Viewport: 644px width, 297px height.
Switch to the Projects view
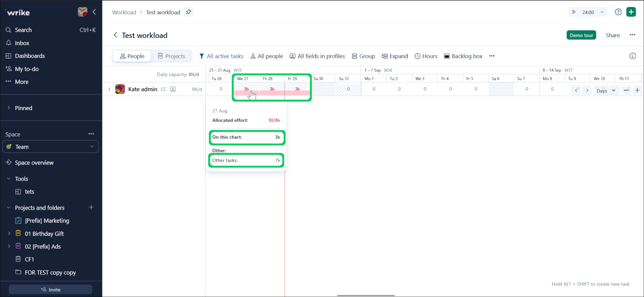coord(171,56)
